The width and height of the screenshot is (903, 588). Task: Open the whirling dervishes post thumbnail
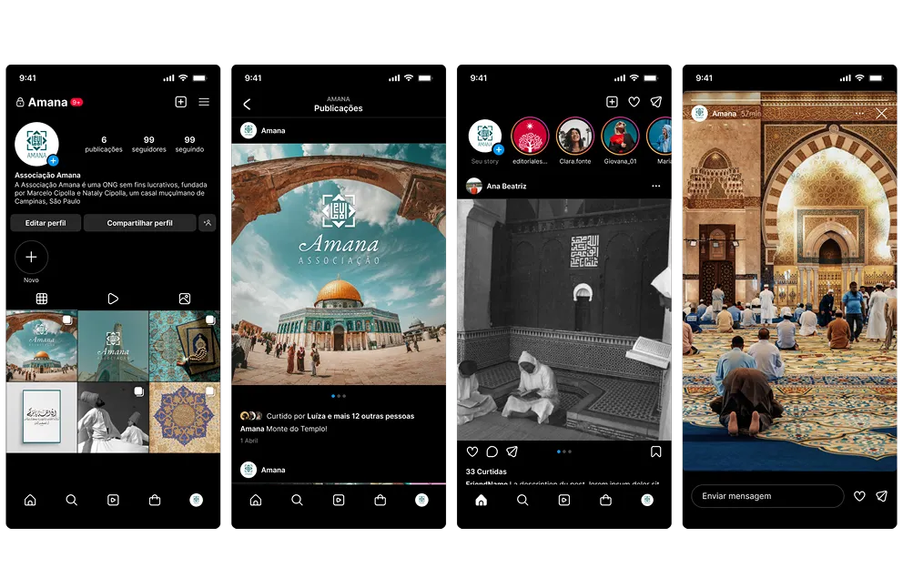pyautogui.click(x=113, y=418)
